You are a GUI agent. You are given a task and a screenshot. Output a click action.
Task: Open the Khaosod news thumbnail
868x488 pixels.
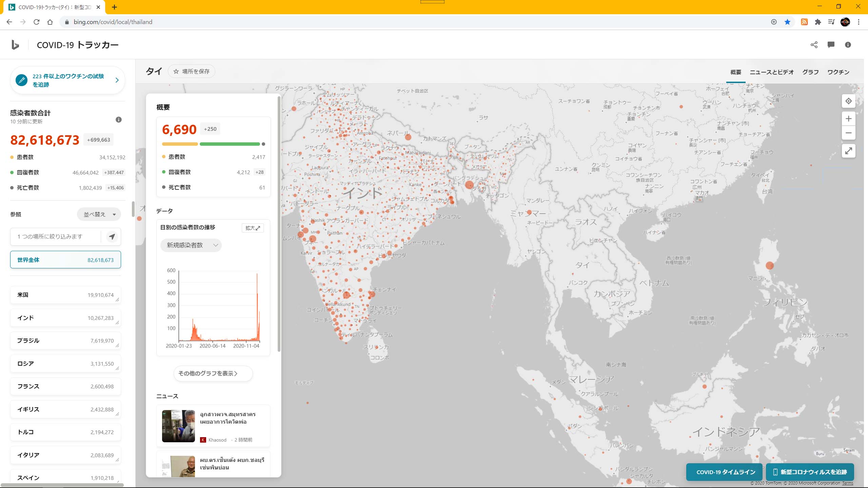pos(178,426)
